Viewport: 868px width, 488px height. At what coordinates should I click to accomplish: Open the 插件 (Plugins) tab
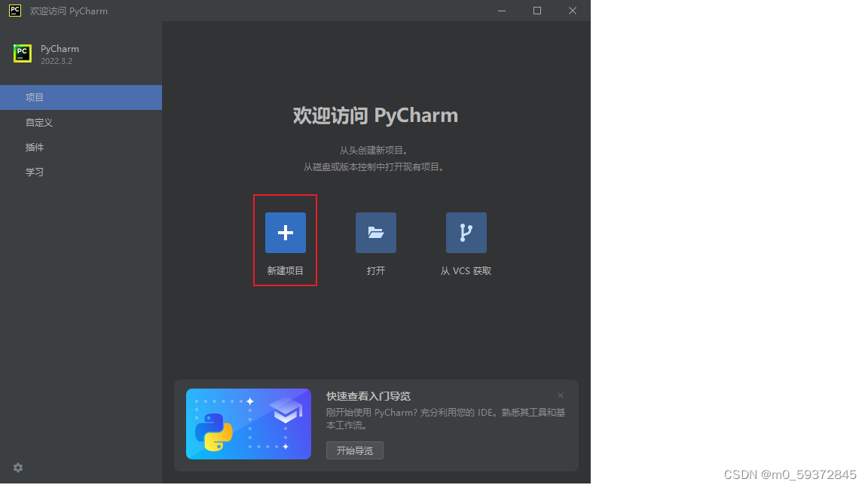coord(81,147)
